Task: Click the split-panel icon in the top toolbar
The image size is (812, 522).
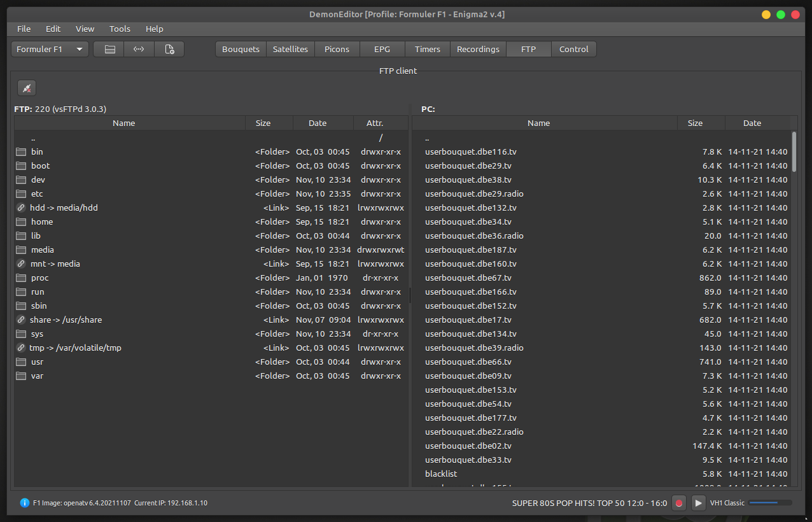Action: (x=109, y=50)
